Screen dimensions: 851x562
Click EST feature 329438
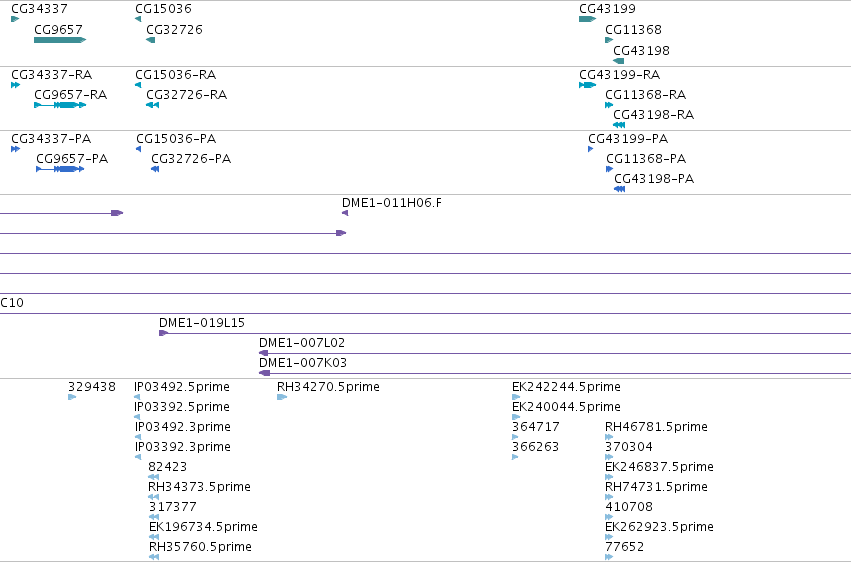pos(92,387)
